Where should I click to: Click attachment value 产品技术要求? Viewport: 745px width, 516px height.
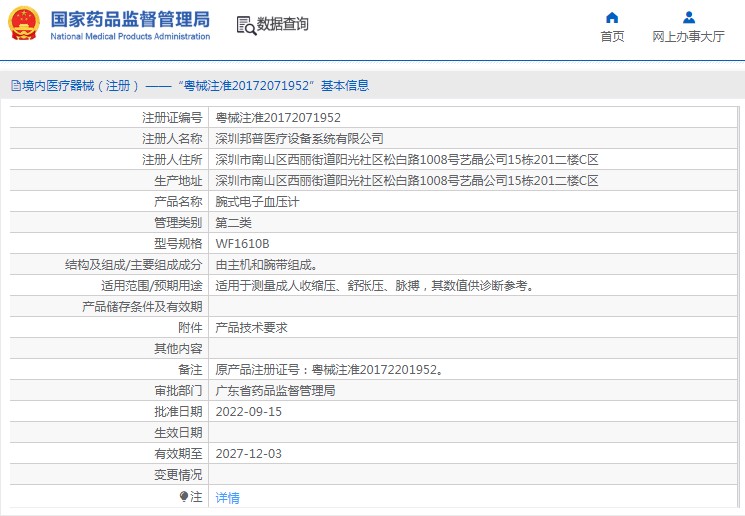tap(251, 327)
